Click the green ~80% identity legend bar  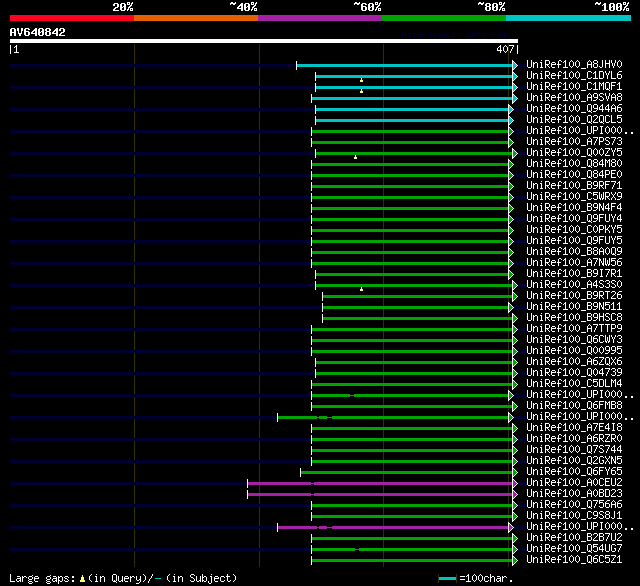444,18
